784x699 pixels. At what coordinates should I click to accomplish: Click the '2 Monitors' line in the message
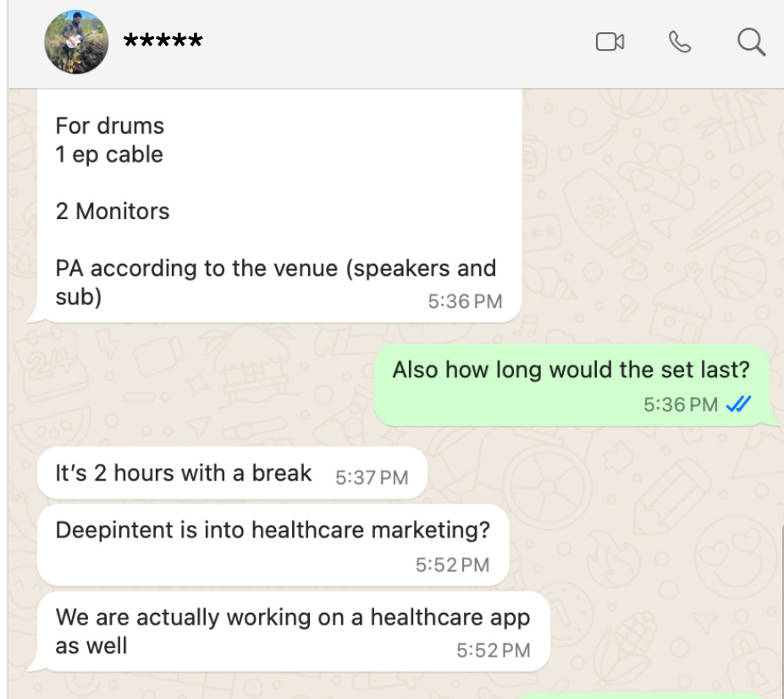[x=113, y=212]
